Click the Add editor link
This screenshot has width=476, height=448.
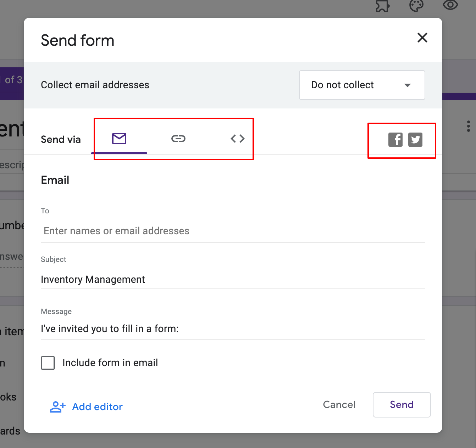click(x=97, y=407)
